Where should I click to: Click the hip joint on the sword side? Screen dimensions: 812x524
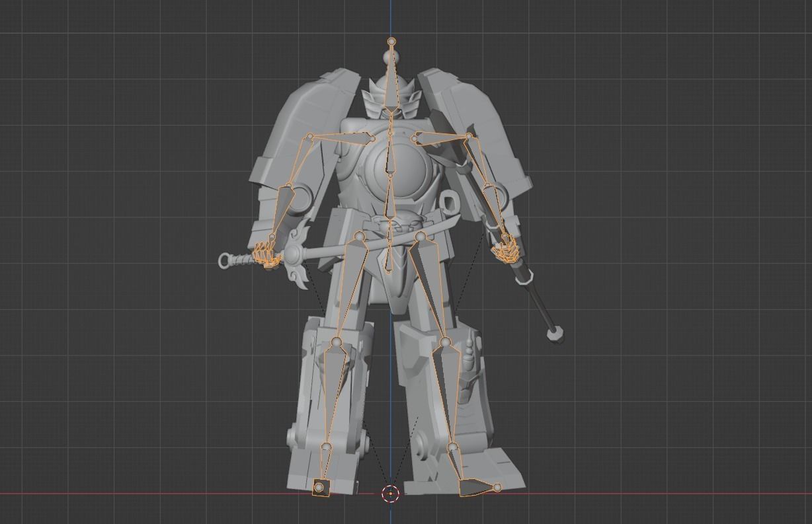click(x=359, y=236)
